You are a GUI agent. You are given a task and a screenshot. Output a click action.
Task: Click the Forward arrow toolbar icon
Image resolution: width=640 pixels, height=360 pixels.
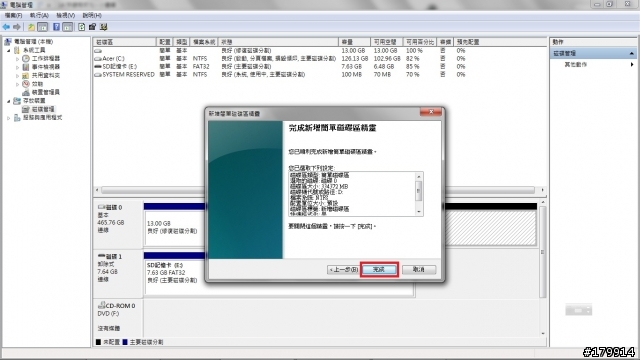(17, 27)
